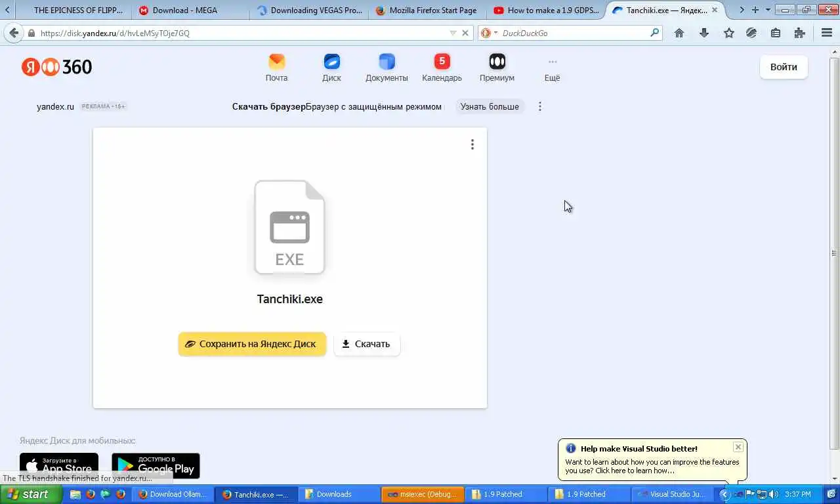Switch to Mozilla Firefox Start Page tab
Image resolution: width=840 pixels, height=504 pixels.
[x=427, y=10]
